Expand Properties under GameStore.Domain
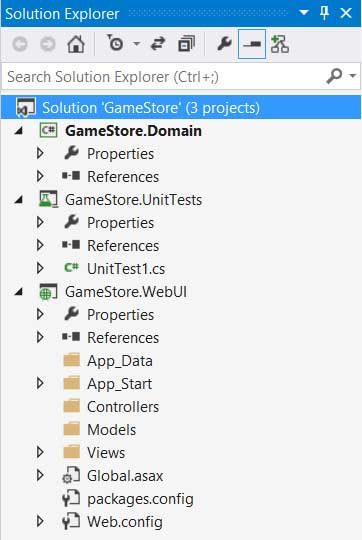 click(x=40, y=154)
